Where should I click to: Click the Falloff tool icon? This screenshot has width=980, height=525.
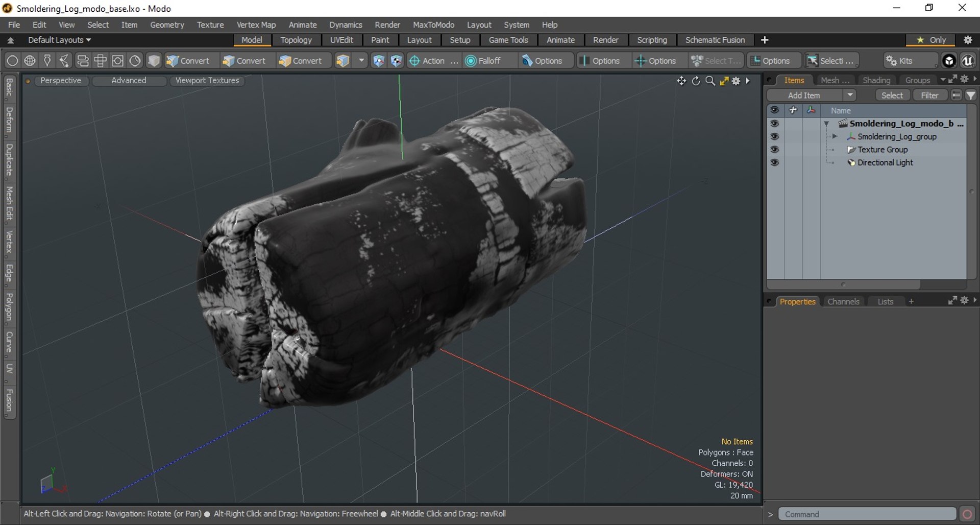tap(471, 61)
